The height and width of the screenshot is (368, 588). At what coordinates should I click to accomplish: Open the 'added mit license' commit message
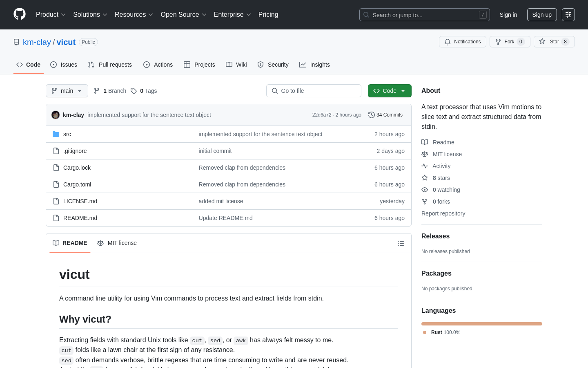pyautogui.click(x=221, y=201)
